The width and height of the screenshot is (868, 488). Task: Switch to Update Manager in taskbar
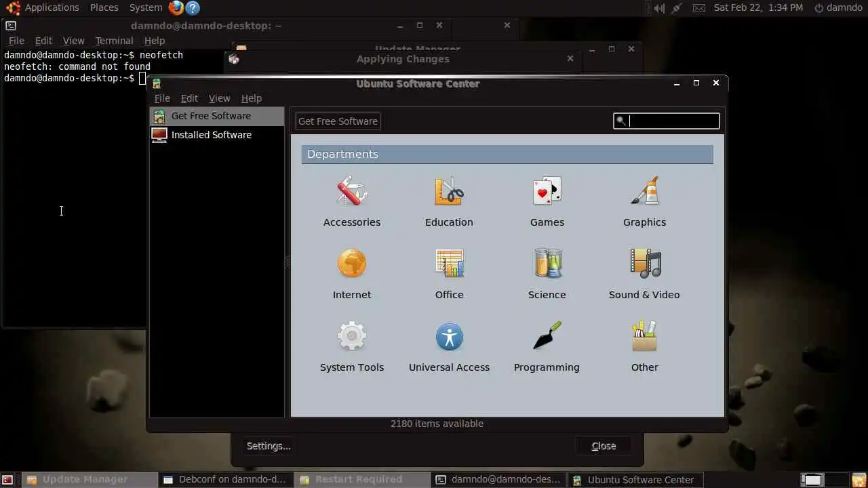(x=90, y=480)
